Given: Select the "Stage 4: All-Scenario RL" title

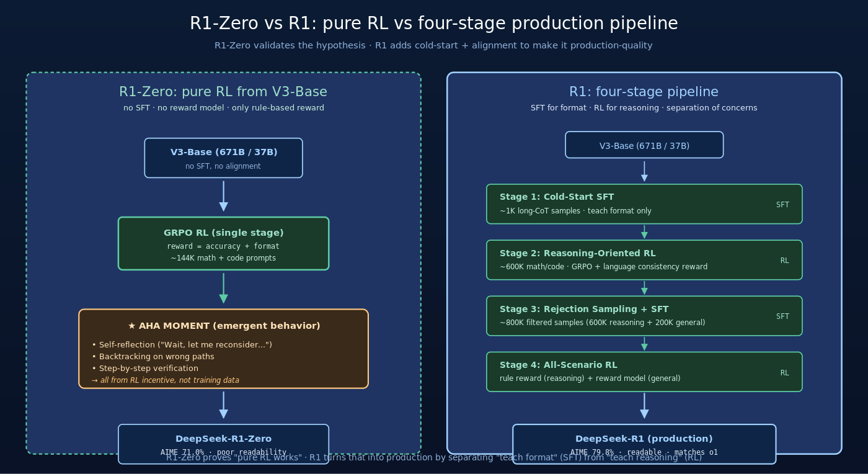Looking at the screenshot, I should (x=559, y=365).
